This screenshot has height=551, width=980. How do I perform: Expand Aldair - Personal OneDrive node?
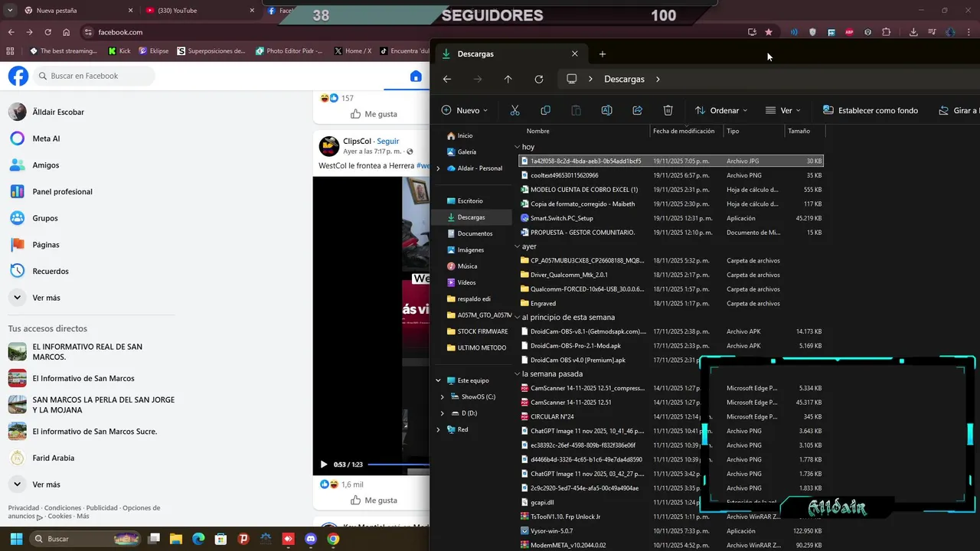coord(438,168)
